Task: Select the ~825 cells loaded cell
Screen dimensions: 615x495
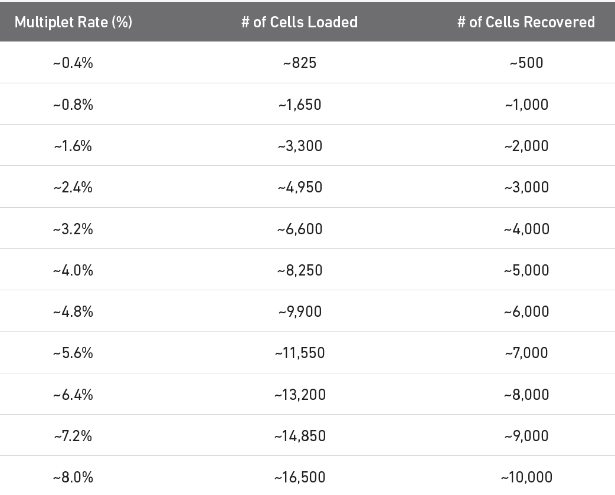Action: pyautogui.click(x=299, y=63)
